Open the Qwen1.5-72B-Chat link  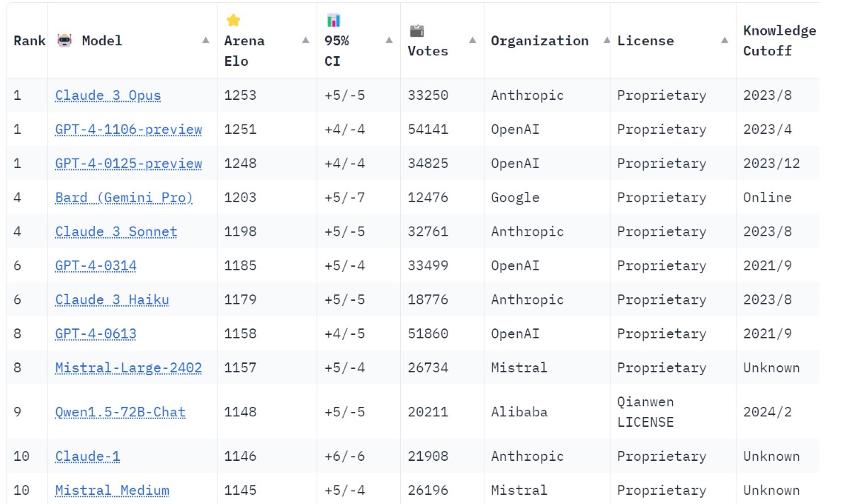[120, 412]
